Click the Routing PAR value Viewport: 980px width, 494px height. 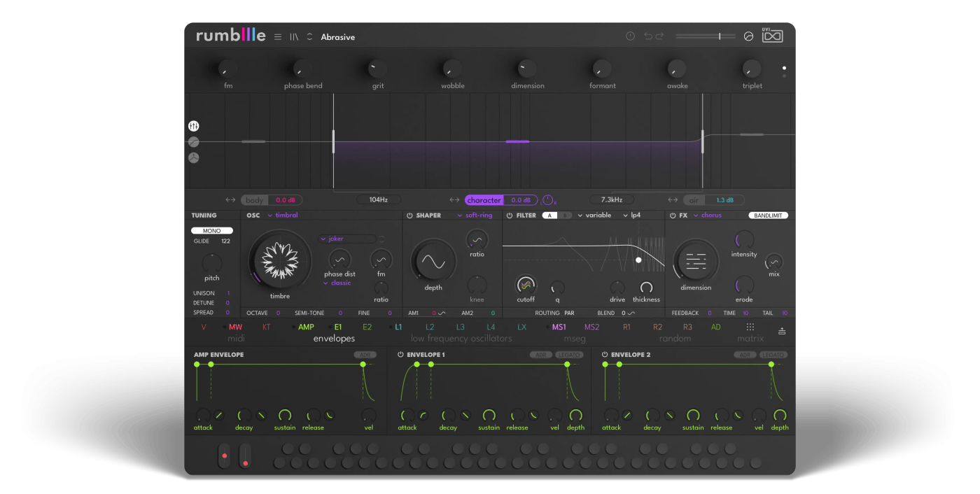[x=569, y=313]
